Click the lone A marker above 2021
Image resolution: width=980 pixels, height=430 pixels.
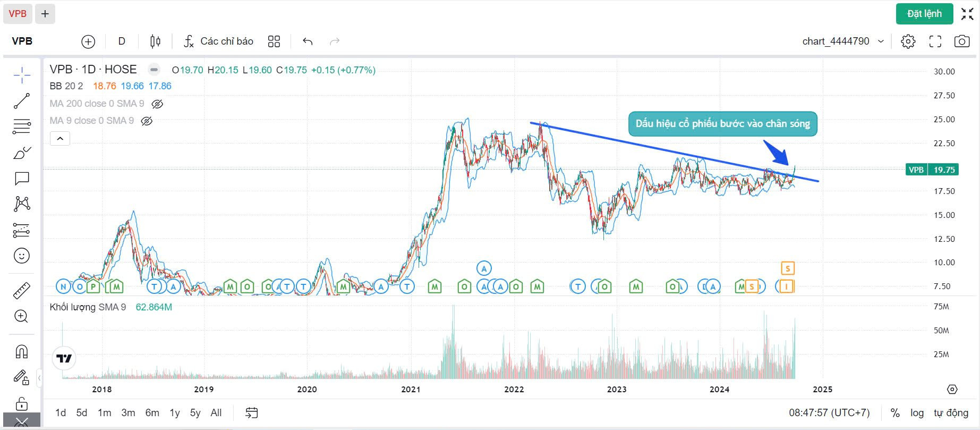[484, 268]
